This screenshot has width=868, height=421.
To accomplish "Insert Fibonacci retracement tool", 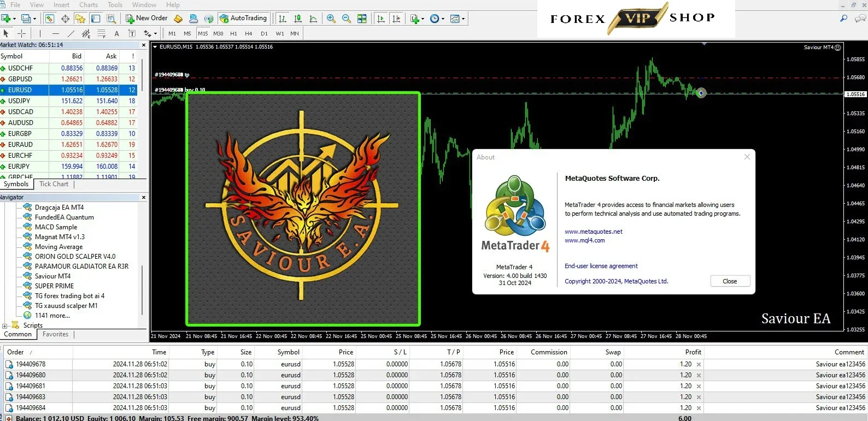I will (101, 34).
